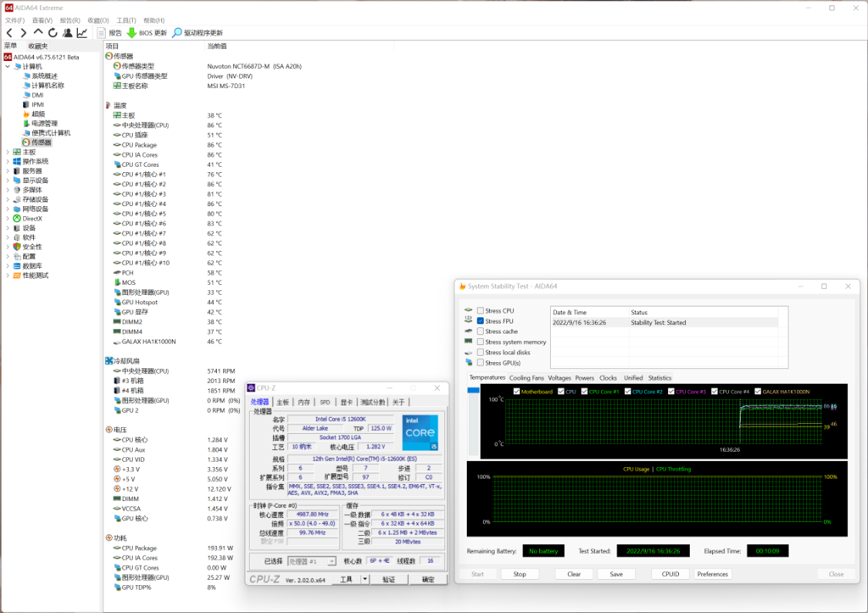Open the user profile icon in toolbar

(67, 32)
